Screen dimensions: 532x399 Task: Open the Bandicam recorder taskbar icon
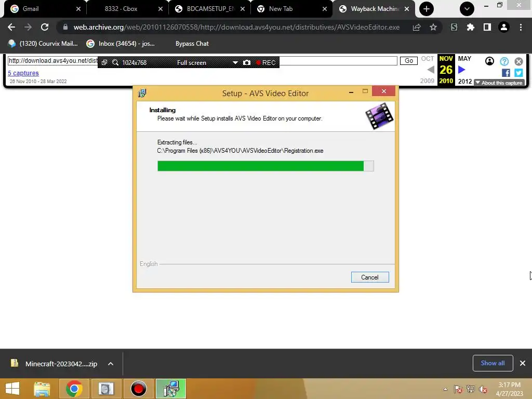[138, 389]
